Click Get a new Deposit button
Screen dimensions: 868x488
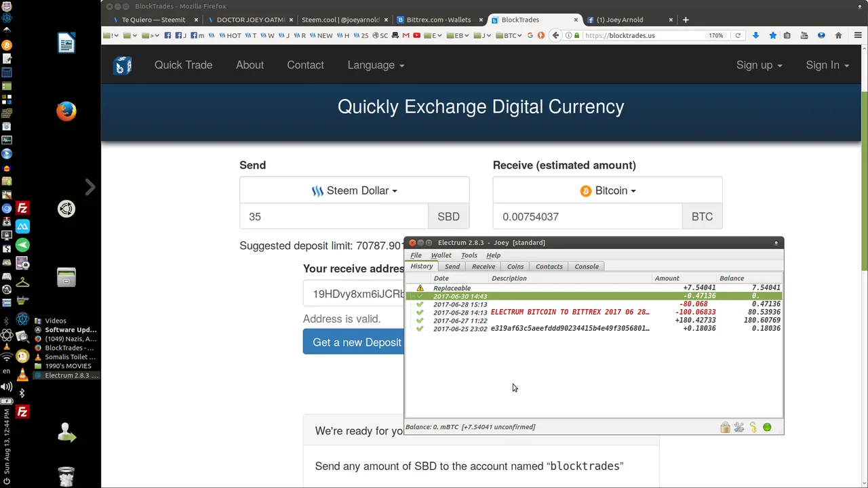pyautogui.click(x=354, y=342)
